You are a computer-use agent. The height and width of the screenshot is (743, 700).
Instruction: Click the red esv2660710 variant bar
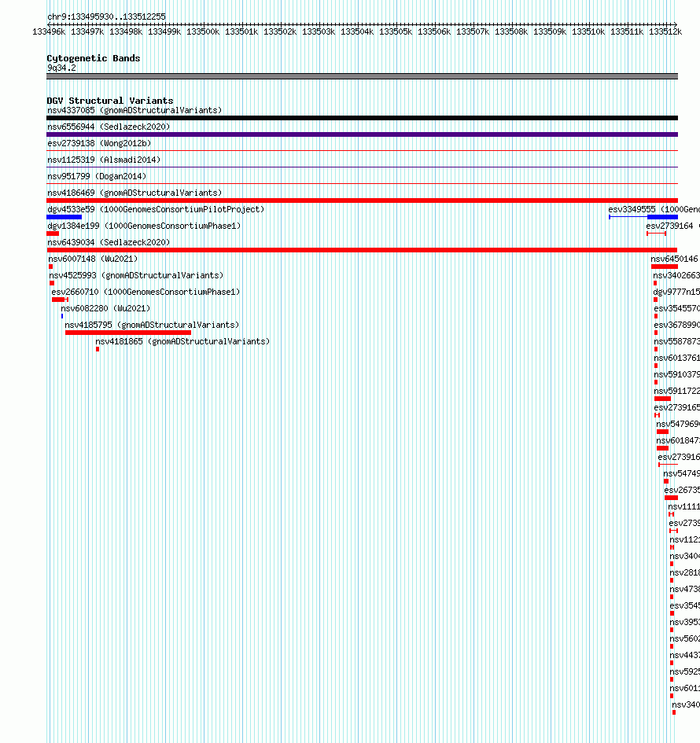pos(60,300)
